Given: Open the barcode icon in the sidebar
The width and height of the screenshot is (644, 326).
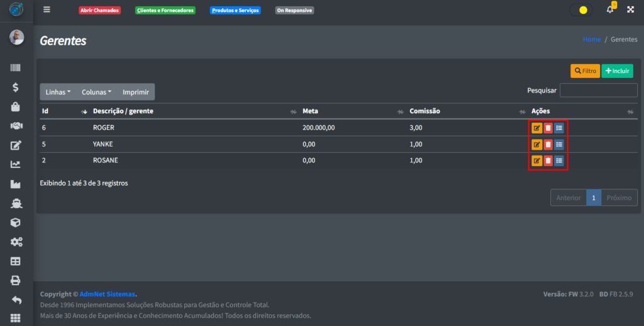Looking at the screenshot, I should click(16, 68).
